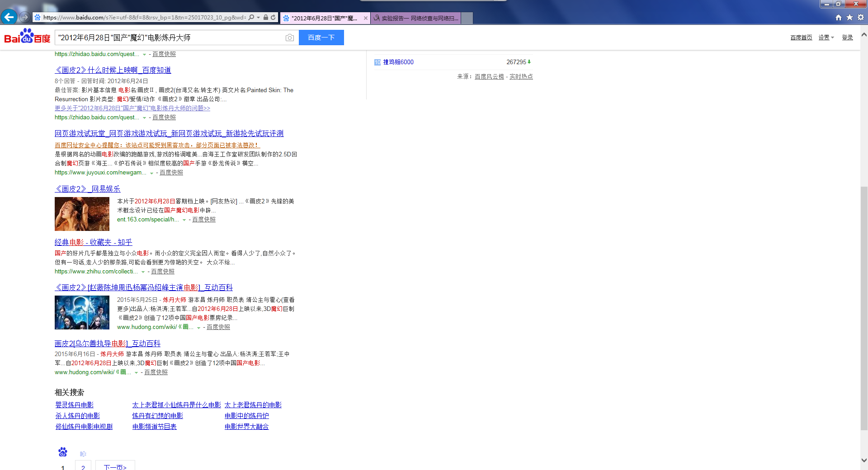Open related search 电影频道节目表
This screenshot has width=868, height=470.
pos(155,427)
